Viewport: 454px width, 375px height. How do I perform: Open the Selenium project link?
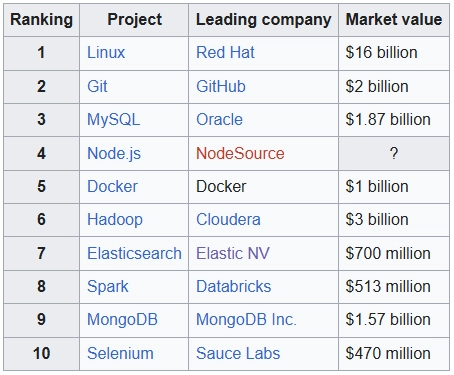point(120,354)
